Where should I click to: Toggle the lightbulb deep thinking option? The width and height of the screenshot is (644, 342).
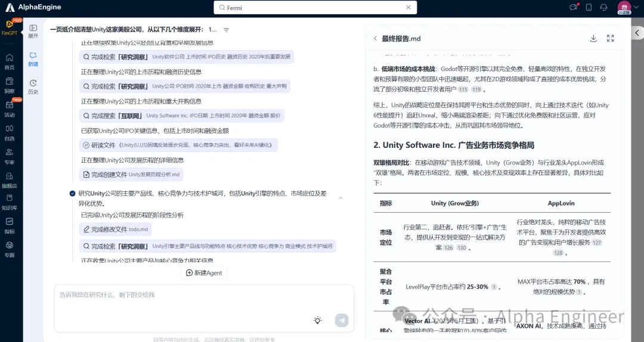pos(318,320)
